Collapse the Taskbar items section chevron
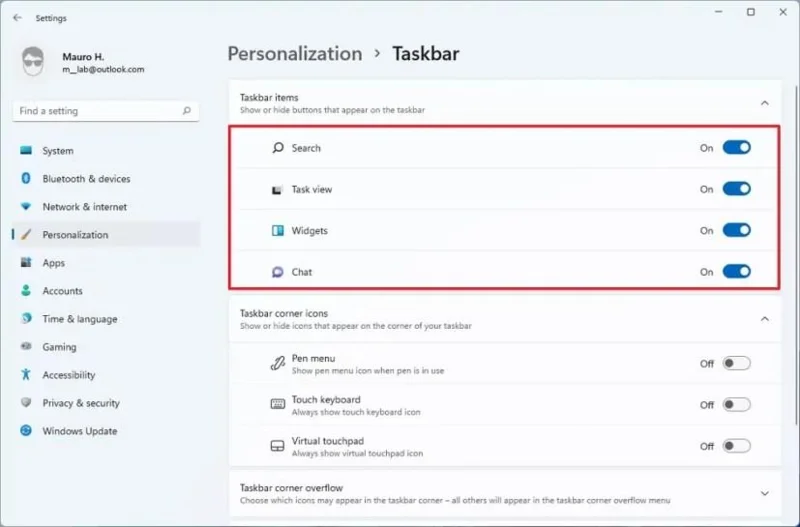800x527 pixels. pos(765,103)
